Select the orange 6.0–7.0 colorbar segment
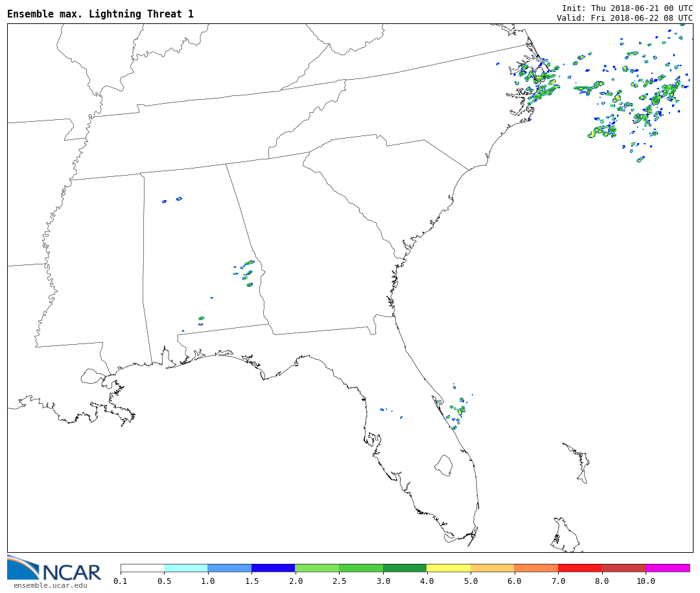This screenshot has width=700, height=593. [536, 568]
